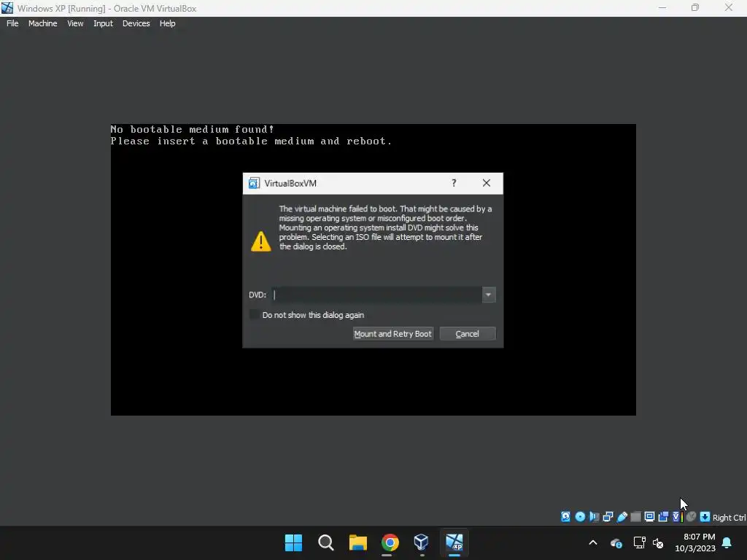The height and width of the screenshot is (560, 747).
Task: Click the optical disk drive status icon
Action: click(580, 517)
